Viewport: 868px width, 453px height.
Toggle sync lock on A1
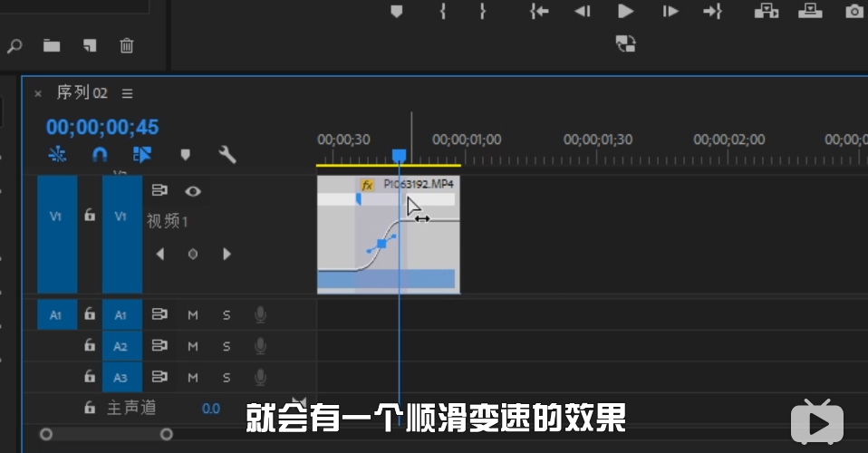click(159, 314)
